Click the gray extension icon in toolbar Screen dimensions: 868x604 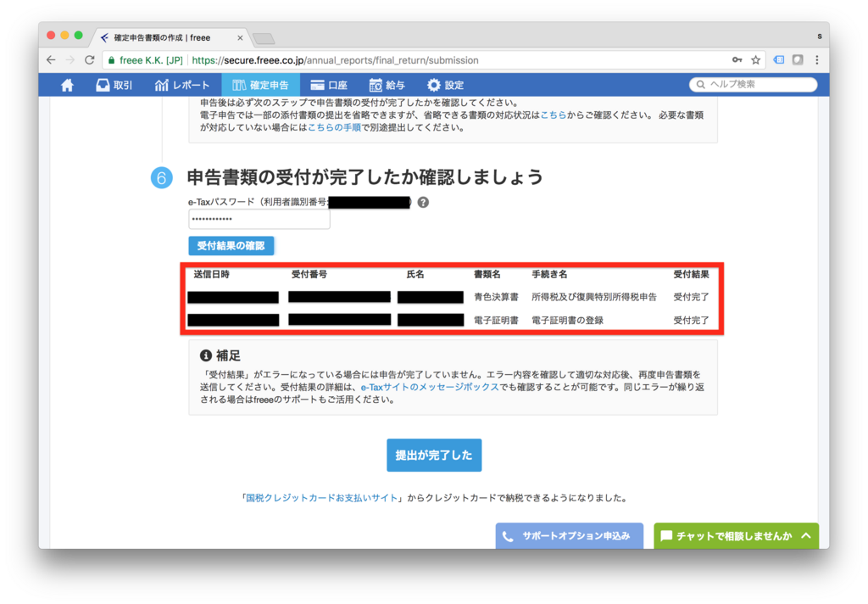pyautogui.click(x=798, y=60)
